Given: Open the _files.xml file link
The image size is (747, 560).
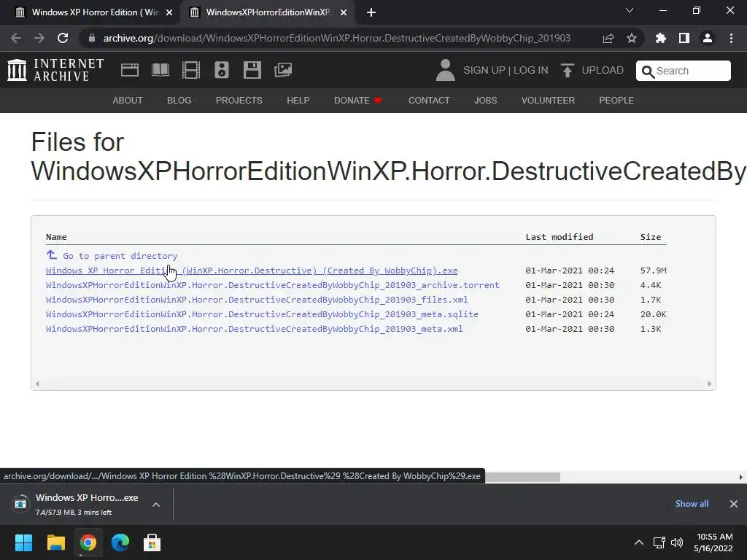Looking at the screenshot, I should 257,300.
